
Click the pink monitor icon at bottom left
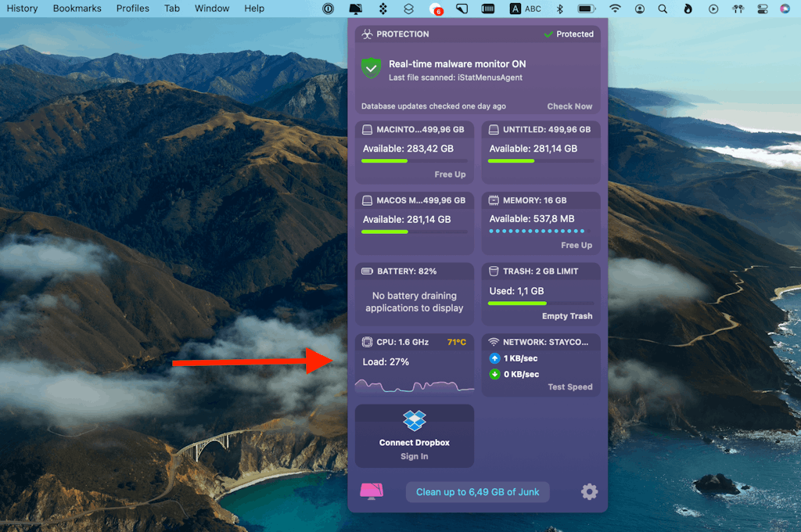click(372, 491)
